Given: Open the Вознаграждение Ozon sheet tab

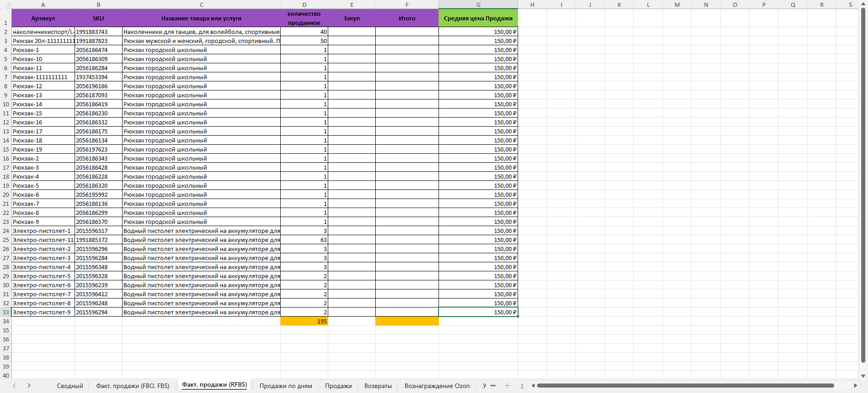Looking at the screenshot, I should tap(437, 386).
